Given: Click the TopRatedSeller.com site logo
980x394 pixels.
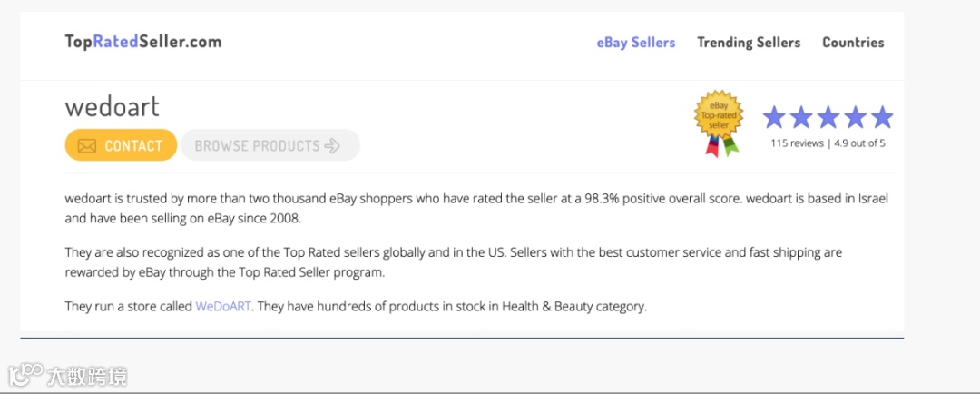Looking at the screenshot, I should [x=143, y=42].
